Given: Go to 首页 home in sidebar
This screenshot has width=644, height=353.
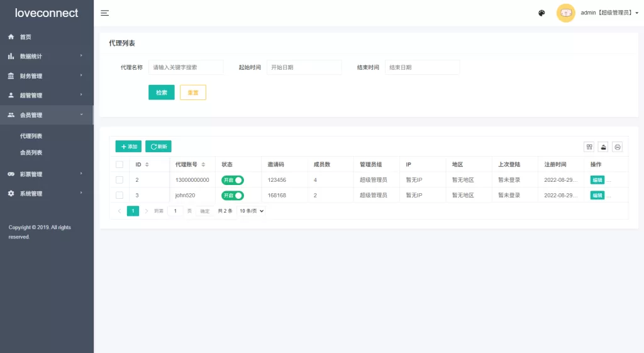Looking at the screenshot, I should click(47, 37).
